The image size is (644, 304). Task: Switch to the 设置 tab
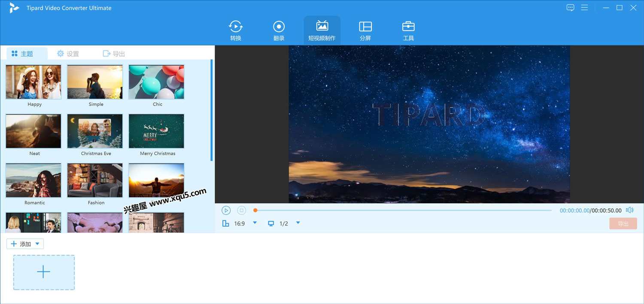click(68, 54)
